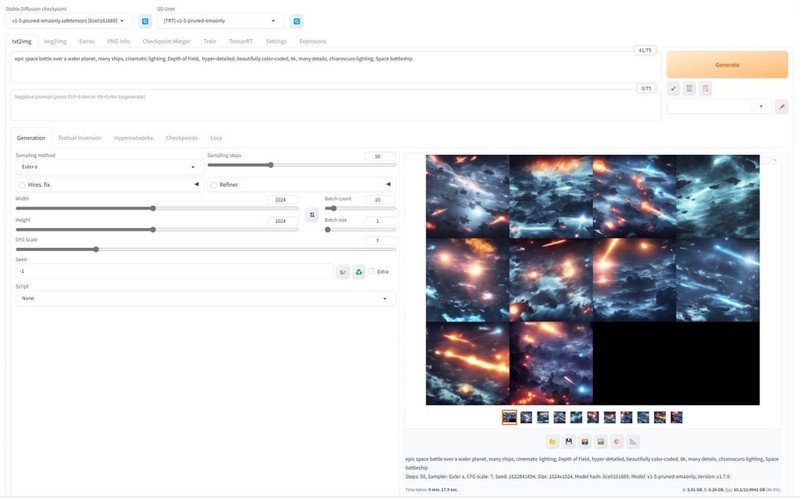The height and width of the screenshot is (498, 800).
Task: Open the Settings tab
Action: click(x=276, y=41)
